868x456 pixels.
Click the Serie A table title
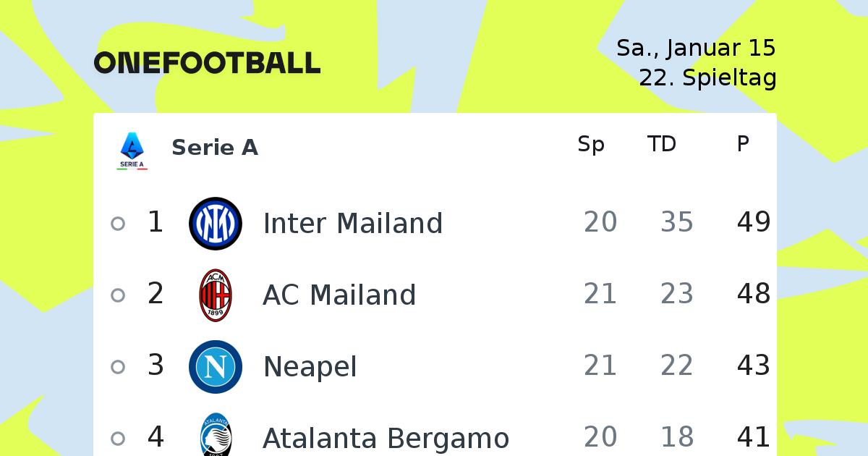[x=215, y=148]
